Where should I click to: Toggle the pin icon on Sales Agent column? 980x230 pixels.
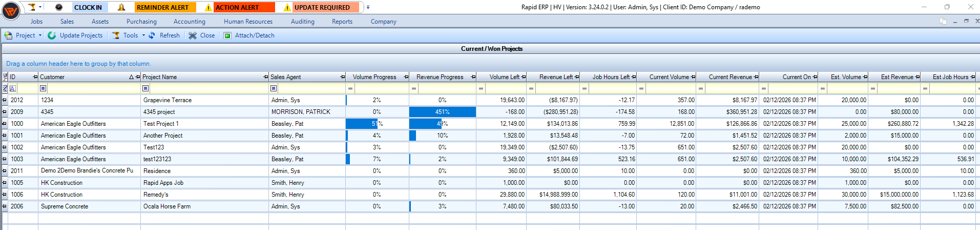click(343, 77)
